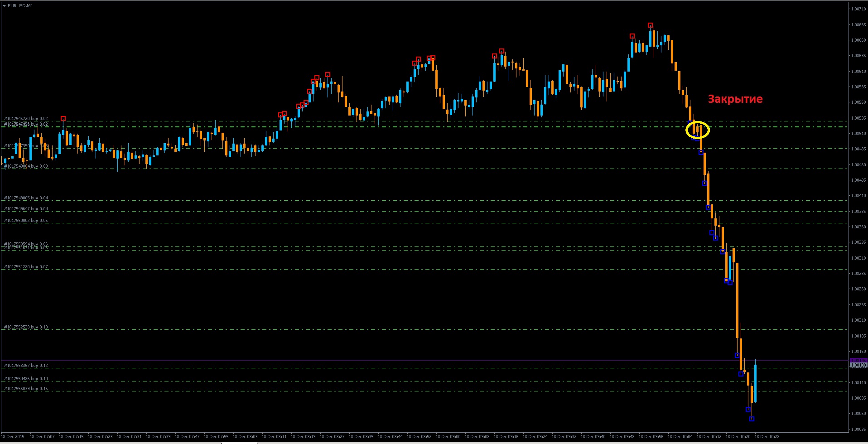The image size is (868, 444).
Task: Click time axis label 18 Dec 07:55
Action: (216, 437)
